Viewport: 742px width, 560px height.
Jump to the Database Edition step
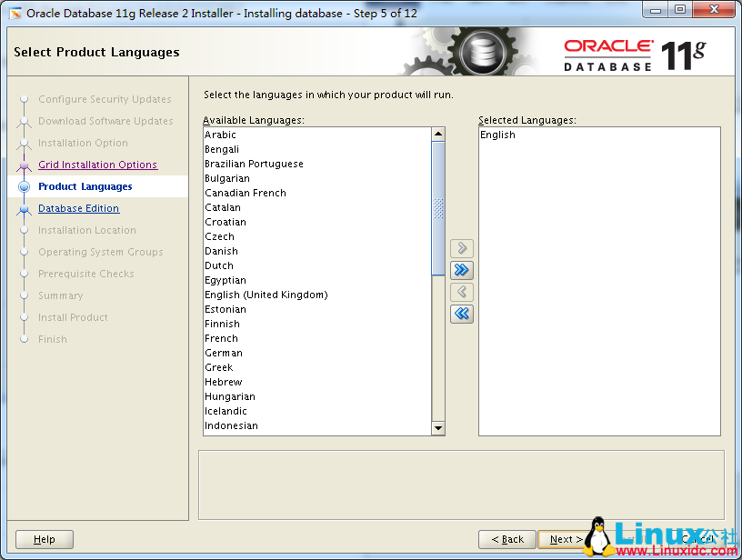[78, 208]
